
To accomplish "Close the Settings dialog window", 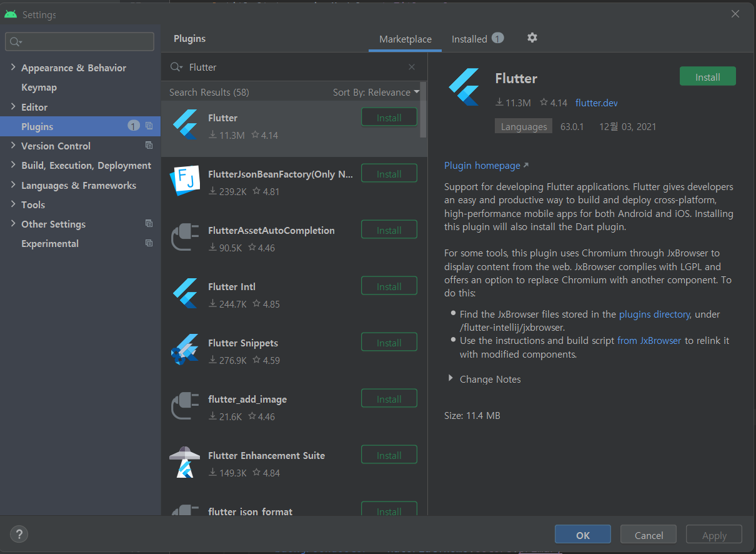I will [x=735, y=14].
